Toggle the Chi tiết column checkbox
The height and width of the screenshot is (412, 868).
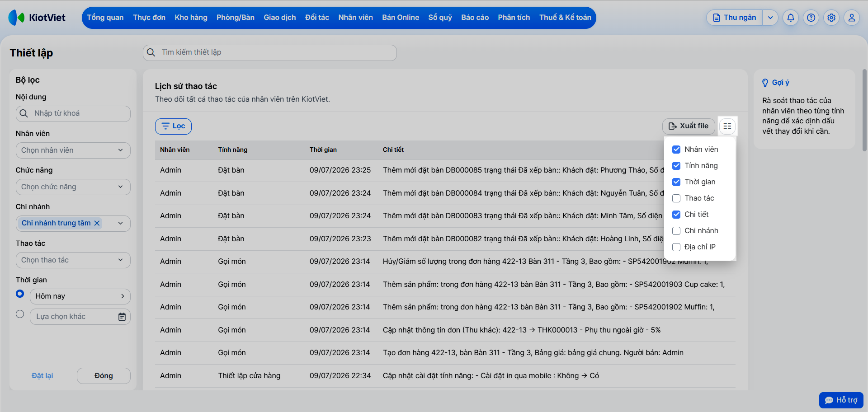pos(676,215)
